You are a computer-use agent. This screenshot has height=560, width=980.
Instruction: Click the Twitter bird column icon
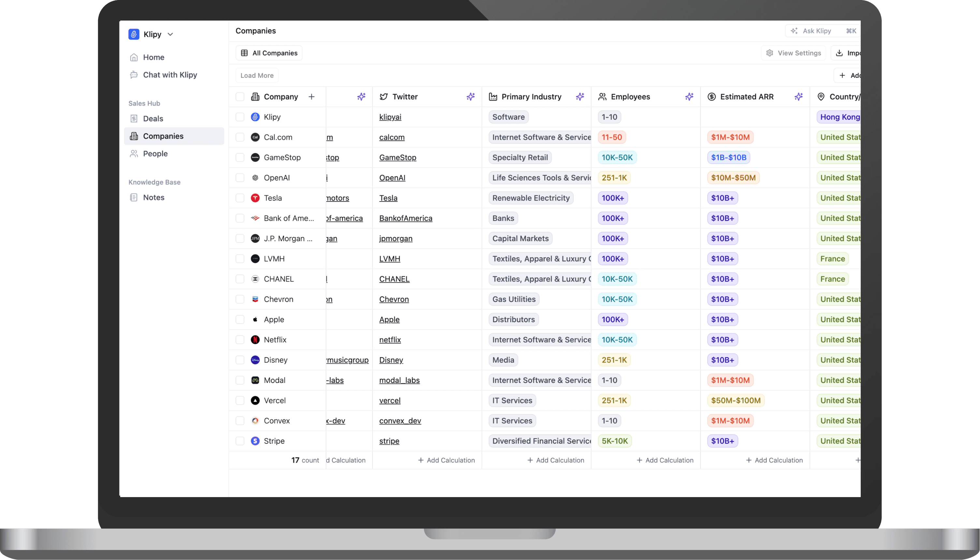pos(383,96)
